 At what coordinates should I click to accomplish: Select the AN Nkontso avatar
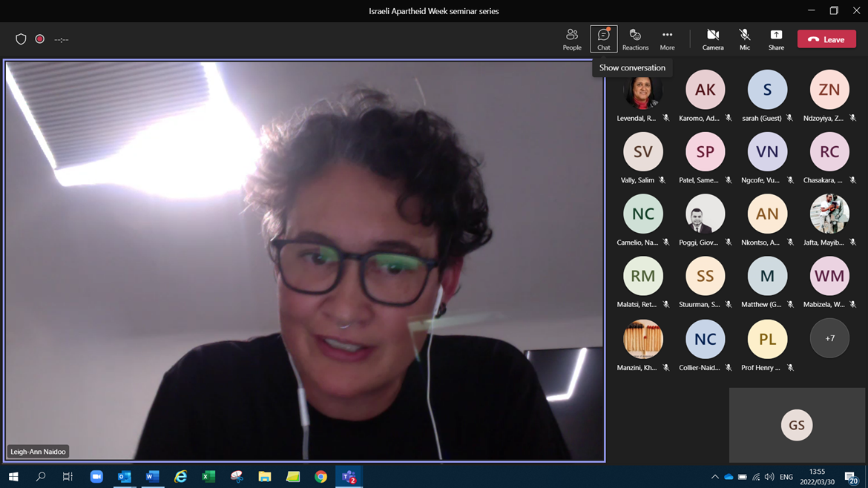coord(767,214)
